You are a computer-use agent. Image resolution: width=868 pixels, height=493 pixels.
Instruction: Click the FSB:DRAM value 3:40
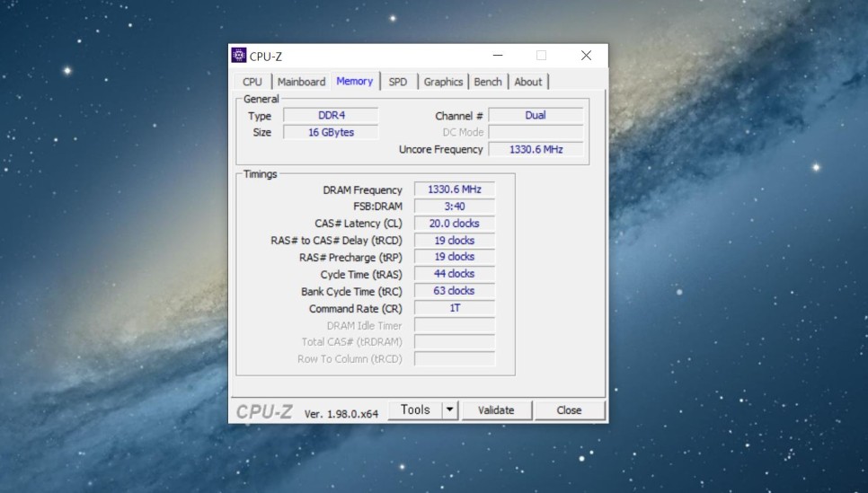[455, 207]
